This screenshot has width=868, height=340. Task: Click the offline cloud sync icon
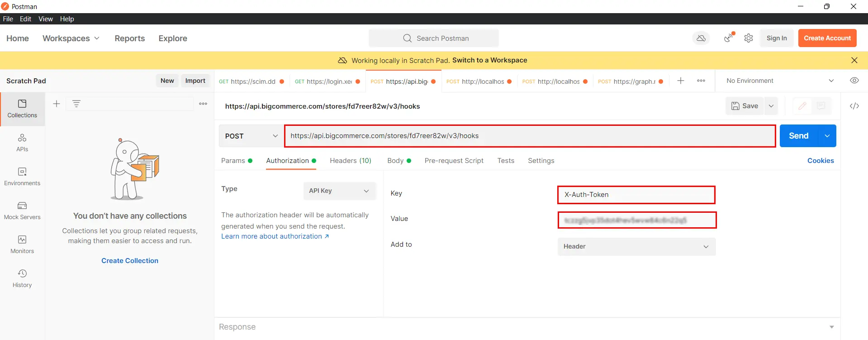point(701,38)
